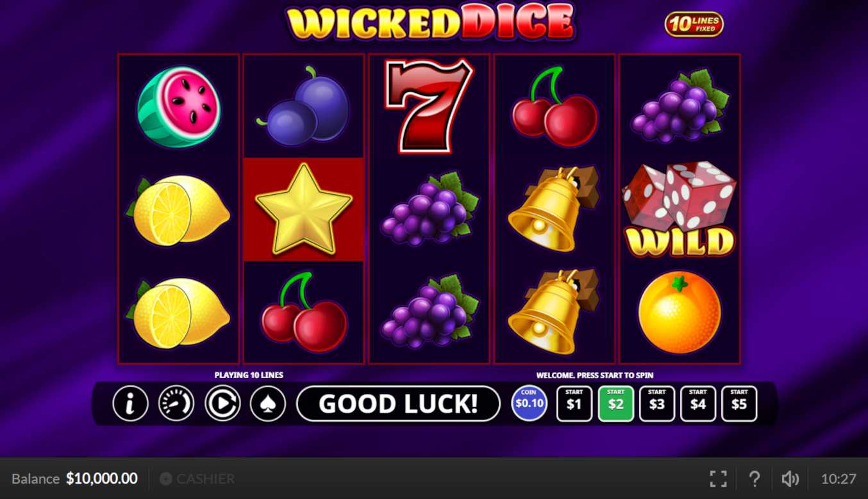Select the $5 start bet
The height and width of the screenshot is (499, 868).
coord(739,404)
